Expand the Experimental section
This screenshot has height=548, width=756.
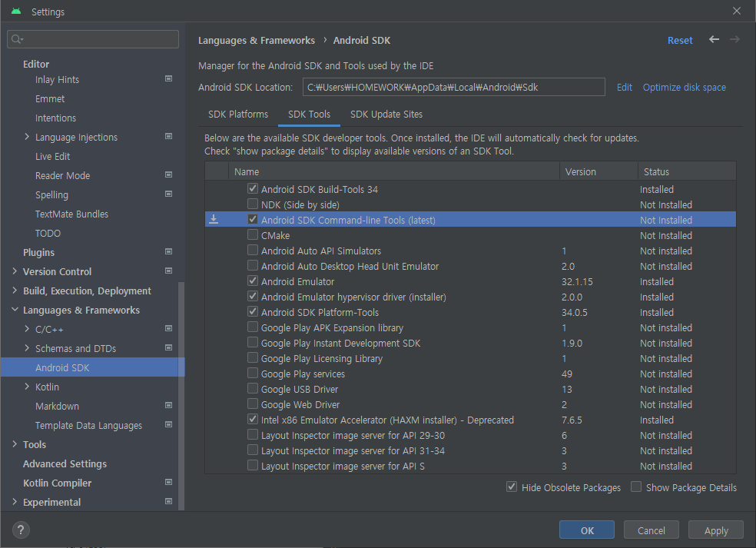pyautogui.click(x=15, y=502)
